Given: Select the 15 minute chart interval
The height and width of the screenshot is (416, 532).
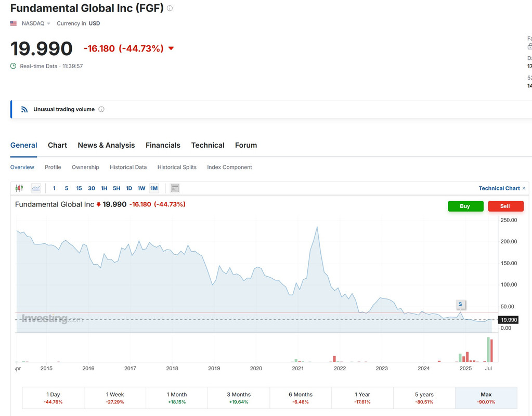Looking at the screenshot, I should pyautogui.click(x=79, y=188).
